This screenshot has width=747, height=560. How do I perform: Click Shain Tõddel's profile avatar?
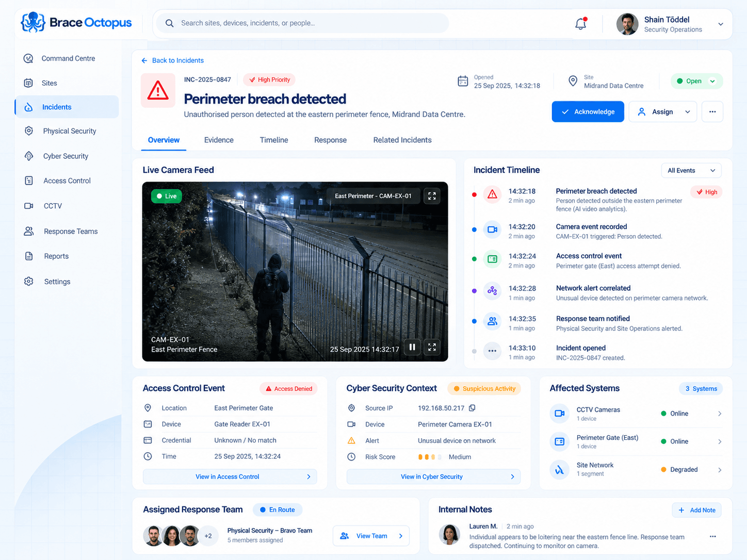[x=627, y=24]
